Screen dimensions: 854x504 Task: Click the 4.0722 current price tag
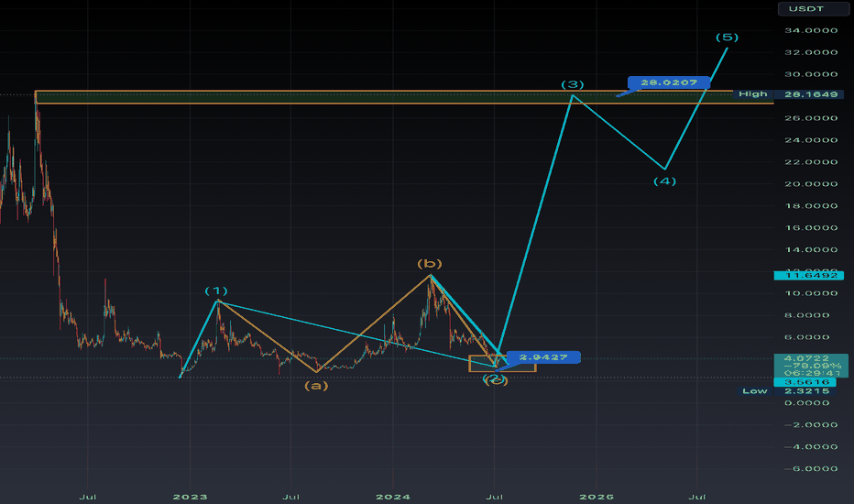tap(811, 365)
